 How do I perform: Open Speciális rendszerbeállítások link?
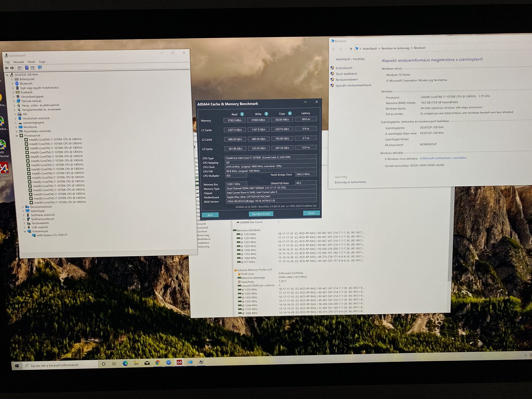(x=353, y=85)
